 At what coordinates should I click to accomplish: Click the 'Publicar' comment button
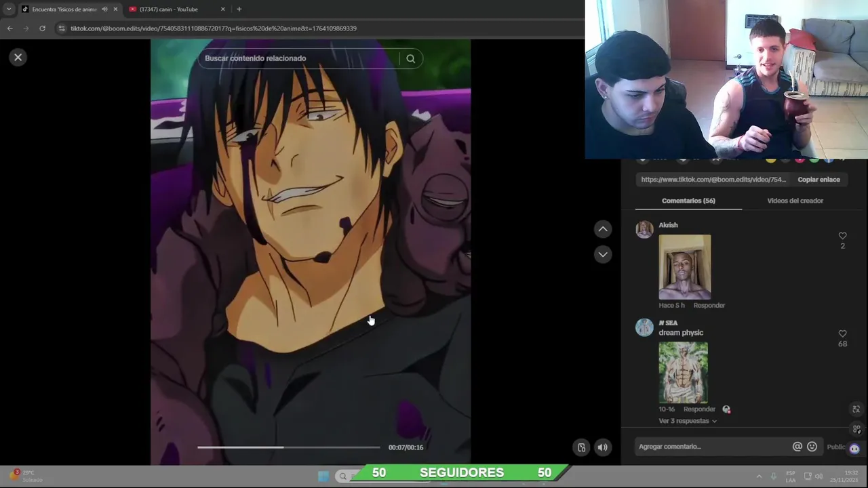(836, 447)
